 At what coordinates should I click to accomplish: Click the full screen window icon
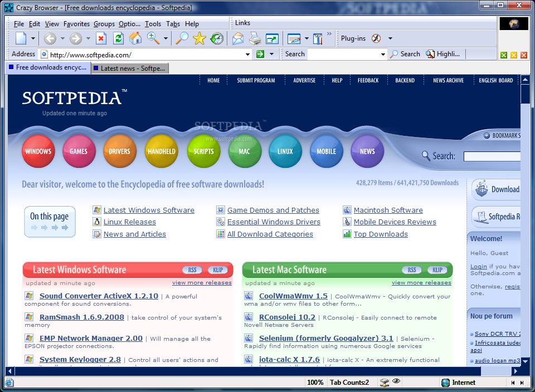pos(272,38)
